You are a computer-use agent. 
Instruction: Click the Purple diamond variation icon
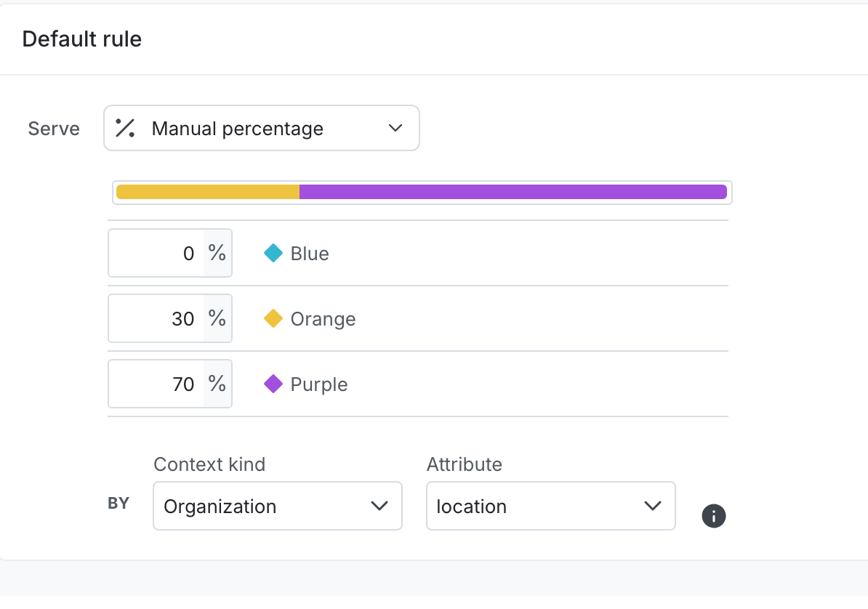[273, 384]
